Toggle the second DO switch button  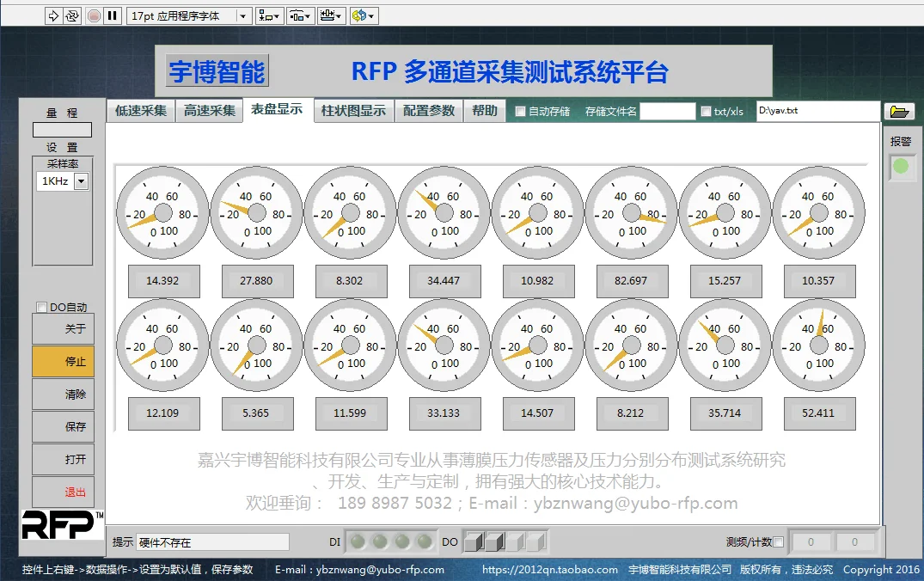pos(494,541)
